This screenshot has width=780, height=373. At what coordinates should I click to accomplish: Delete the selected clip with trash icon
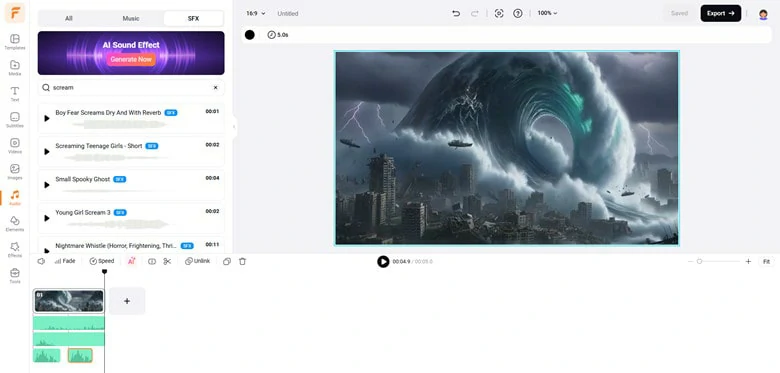[x=242, y=261]
